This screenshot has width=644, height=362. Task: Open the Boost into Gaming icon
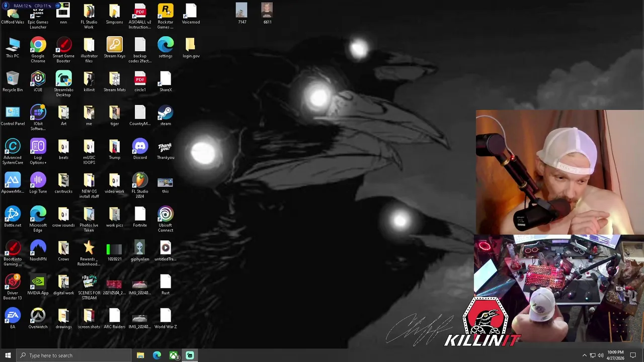(13, 253)
